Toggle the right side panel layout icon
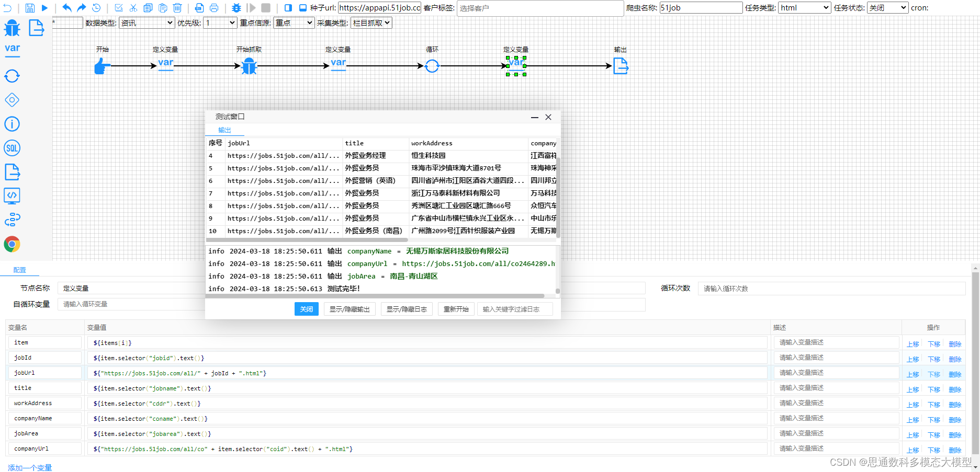 [x=288, y=8]
